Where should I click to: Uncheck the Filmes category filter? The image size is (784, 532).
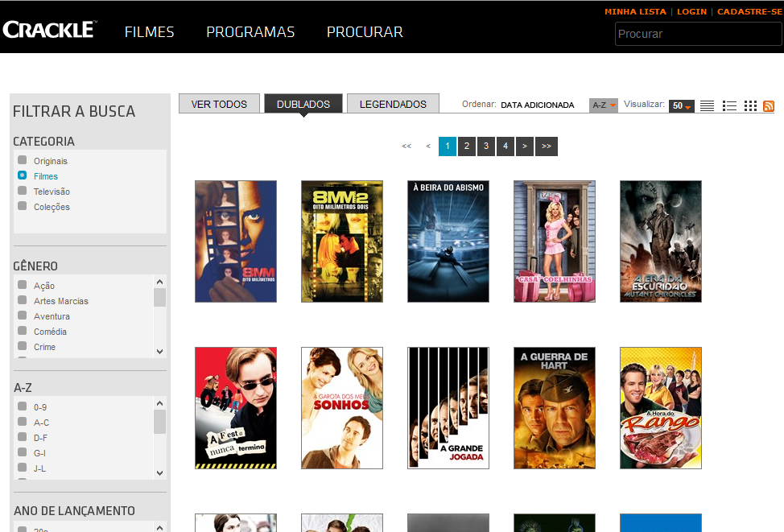[x=22, y=175]
